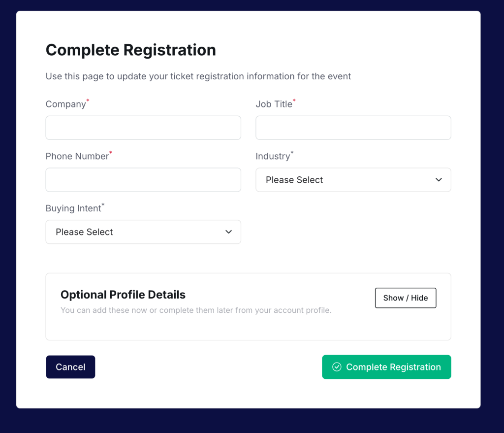Click the Job Title field label
The height and width of the screenshot is (433, 504).
pos(274,104)
